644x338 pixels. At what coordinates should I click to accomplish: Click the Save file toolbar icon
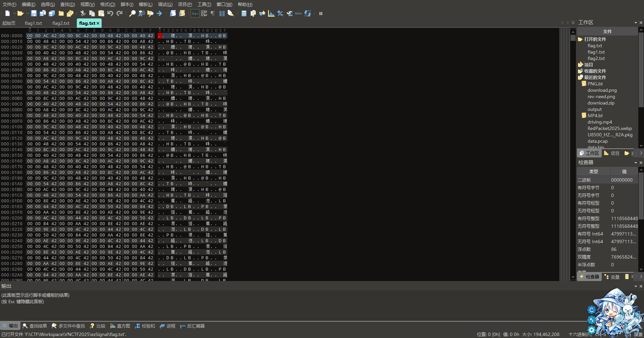34,13
